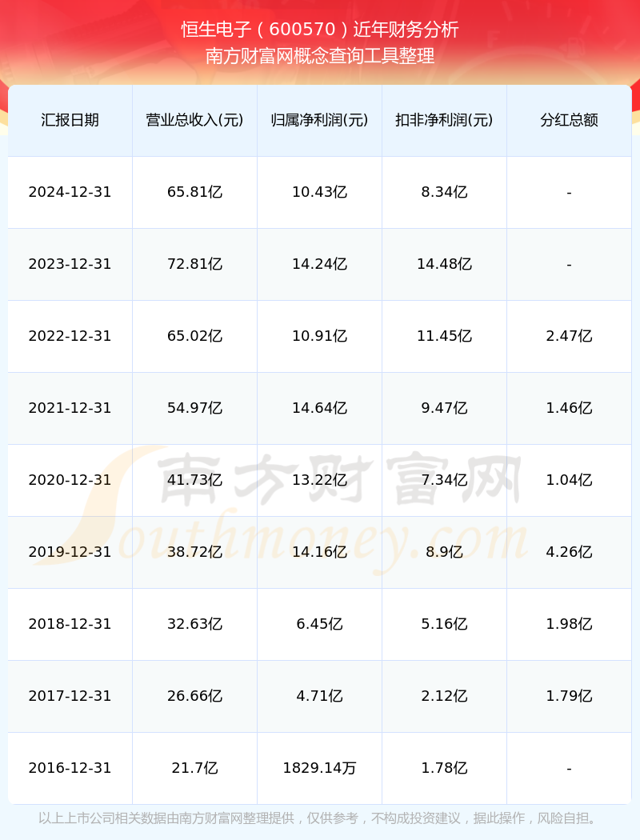Click dividend value 2.47亿

click(570, 336)
